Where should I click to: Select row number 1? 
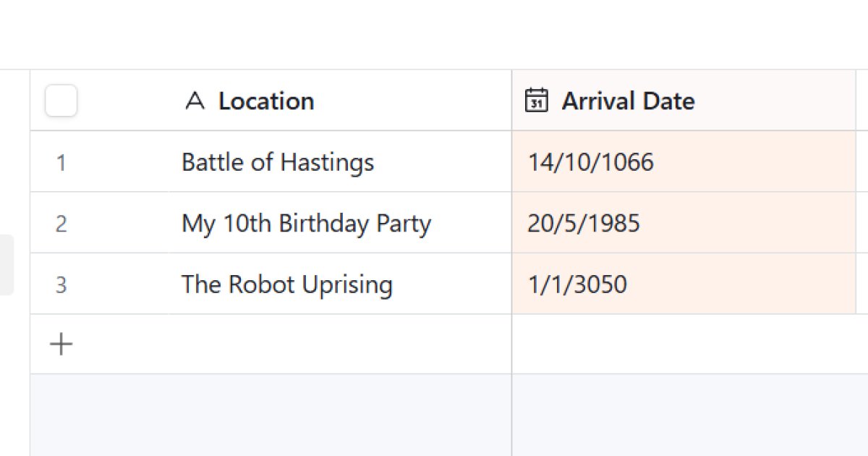(x=61, y=163)
